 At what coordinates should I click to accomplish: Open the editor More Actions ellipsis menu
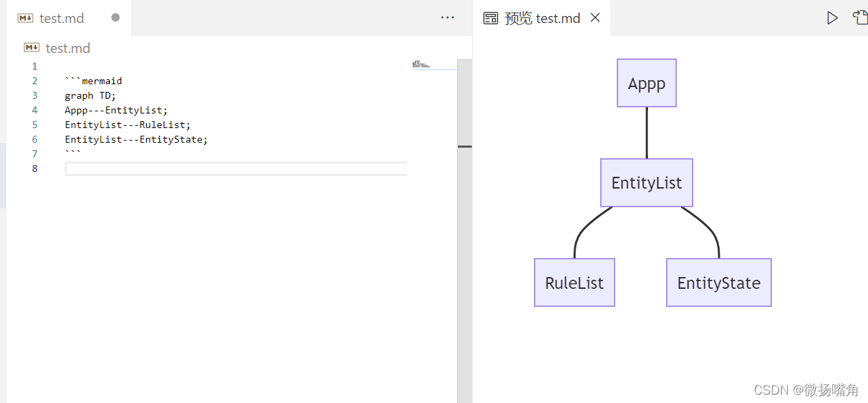[448, 17]
